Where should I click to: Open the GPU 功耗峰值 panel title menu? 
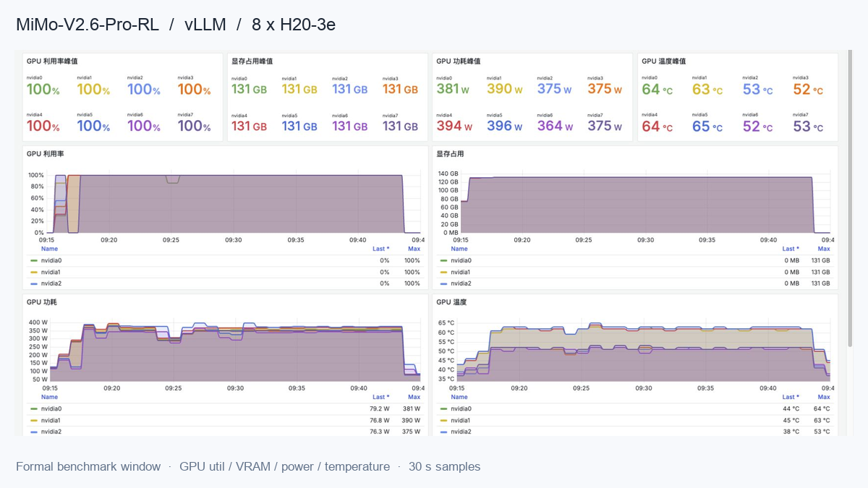(459, 61)
